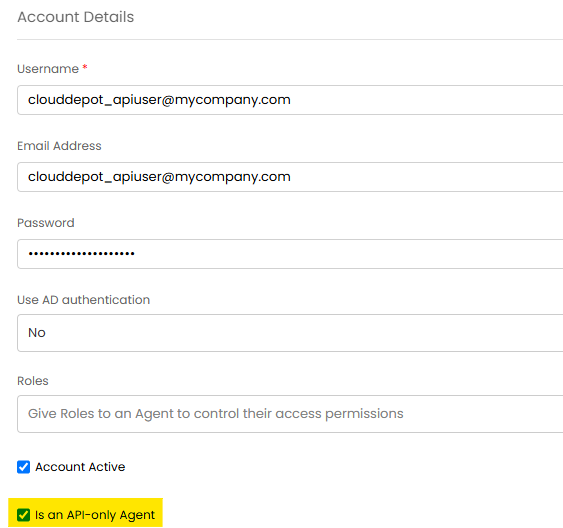Uncheck the Account Active checkbox

[23, 467]
